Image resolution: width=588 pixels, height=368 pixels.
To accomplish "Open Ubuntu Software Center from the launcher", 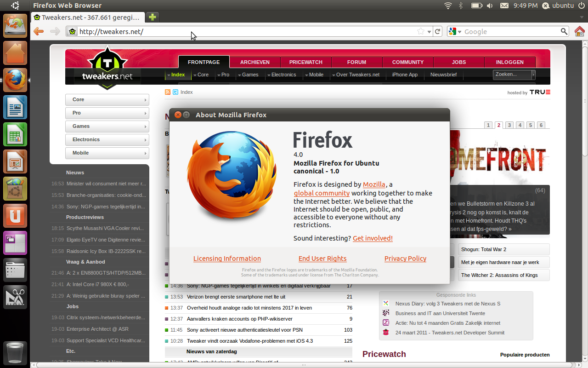I will tap(15, 189).
